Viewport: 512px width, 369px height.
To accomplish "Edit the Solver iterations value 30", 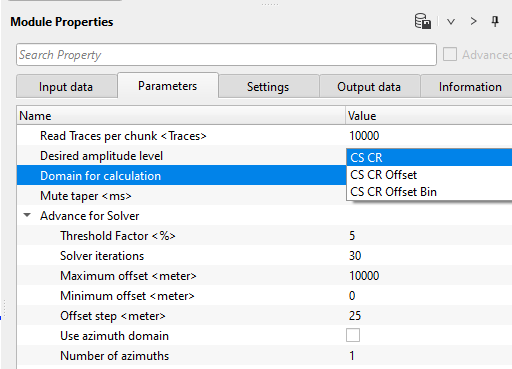I will pyautogui.click(x=355, y=256).
